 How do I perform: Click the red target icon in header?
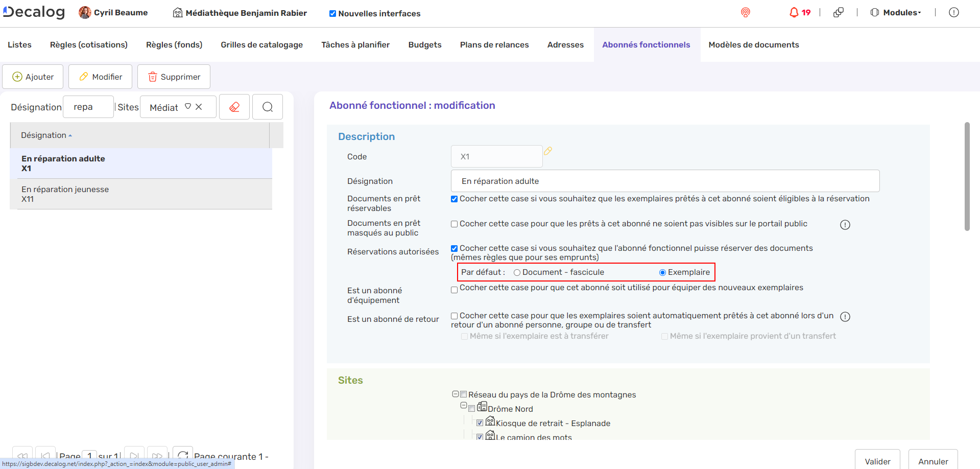(x=745, y=12)
